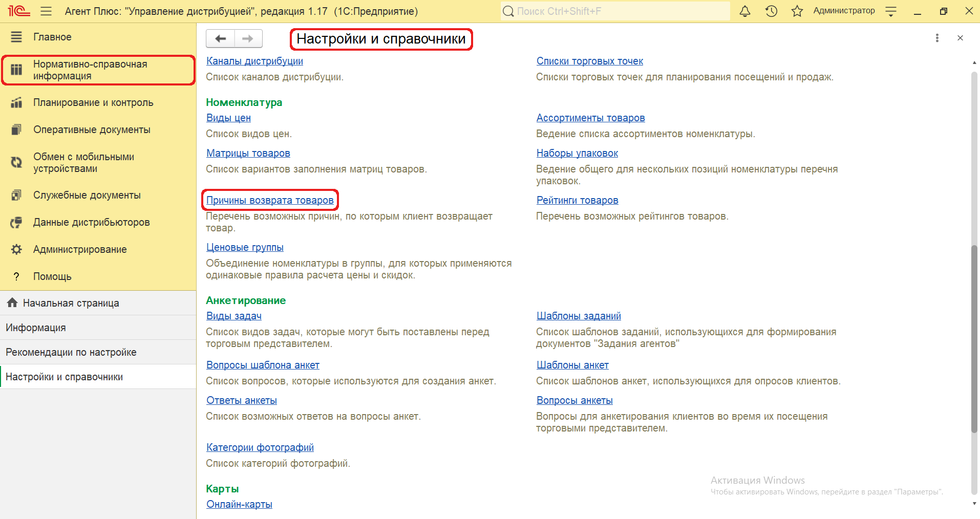Click the Карты section heading

coord(222,489)
